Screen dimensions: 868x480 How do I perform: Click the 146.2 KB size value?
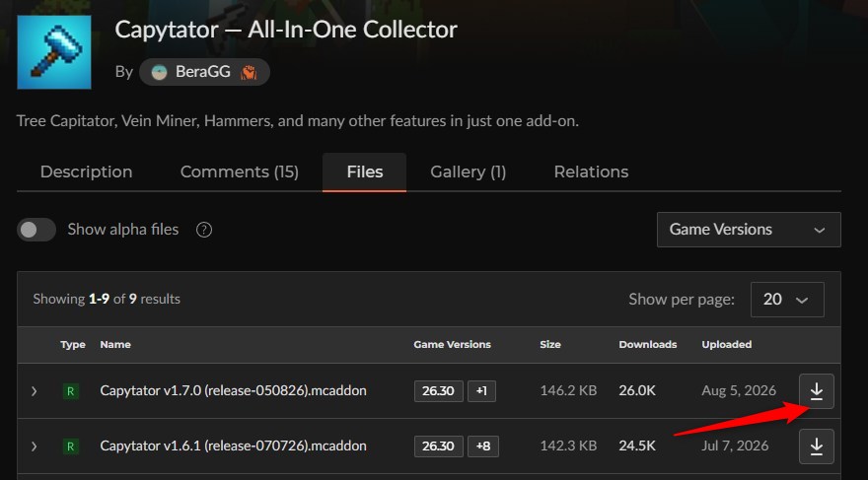568,391
